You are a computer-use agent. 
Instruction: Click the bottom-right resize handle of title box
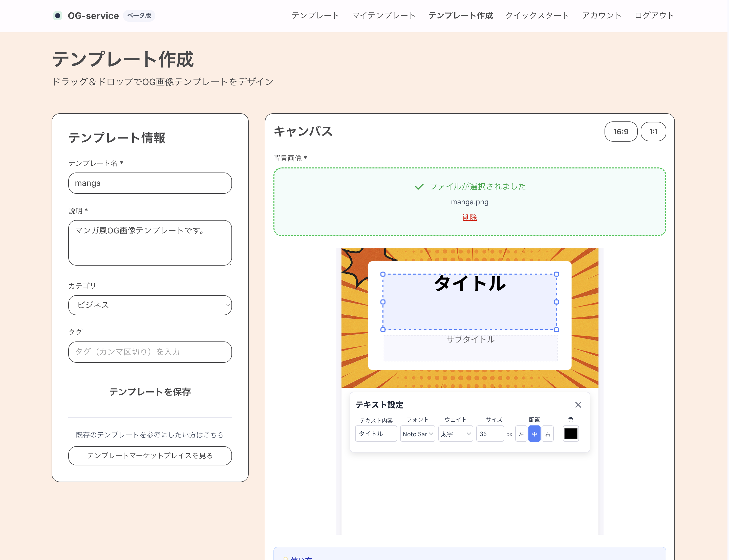click(x=556, y=330)
